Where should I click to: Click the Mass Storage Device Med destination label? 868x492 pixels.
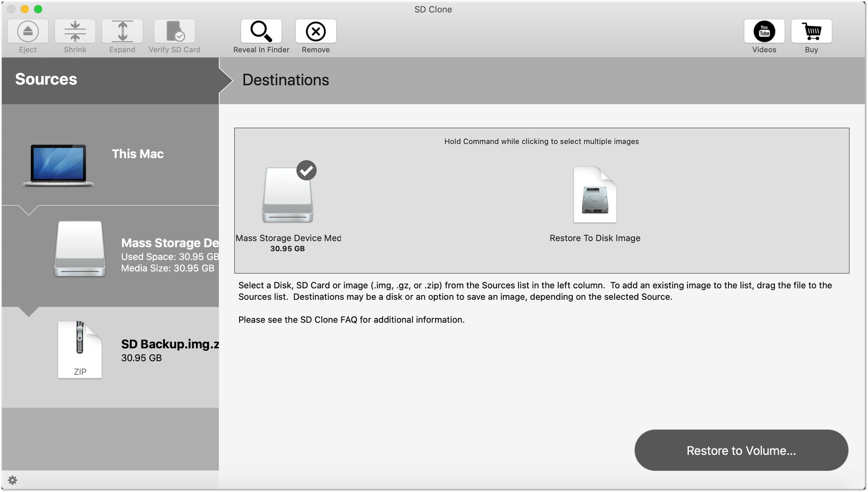click(288, 238)
